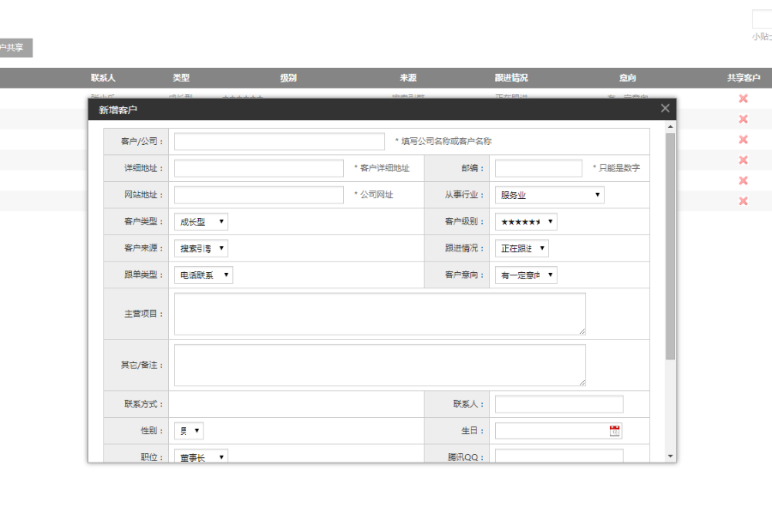The width and height of the screenshot is (772, 532).
Task: Click the 新增客户 dialog title
Action: (x=118, y=110)
